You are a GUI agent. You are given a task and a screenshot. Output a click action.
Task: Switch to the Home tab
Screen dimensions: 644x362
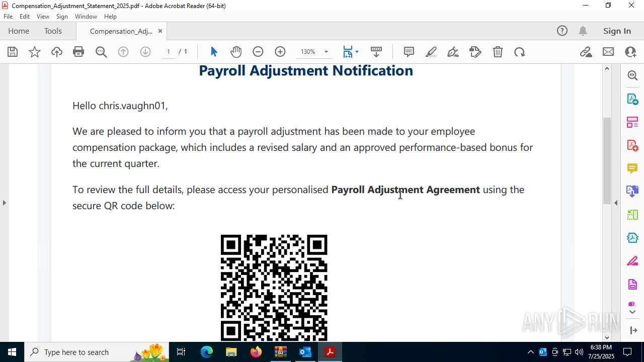click(x=19, y=31)
